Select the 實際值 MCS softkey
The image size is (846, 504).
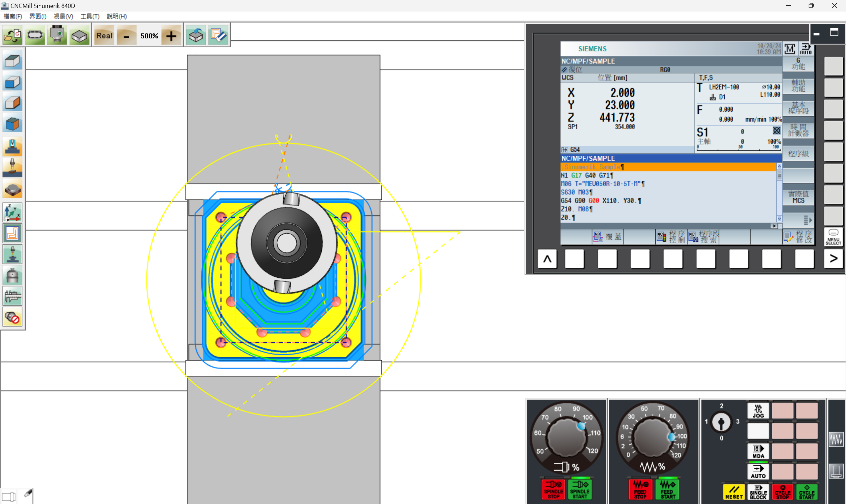pyautogui.click(x=798, y=197)
